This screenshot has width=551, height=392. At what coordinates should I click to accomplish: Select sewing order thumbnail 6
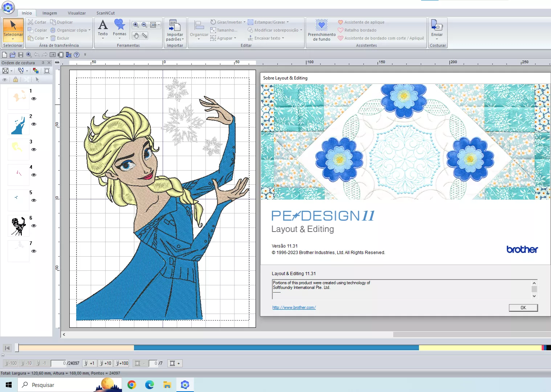(19, 226)
